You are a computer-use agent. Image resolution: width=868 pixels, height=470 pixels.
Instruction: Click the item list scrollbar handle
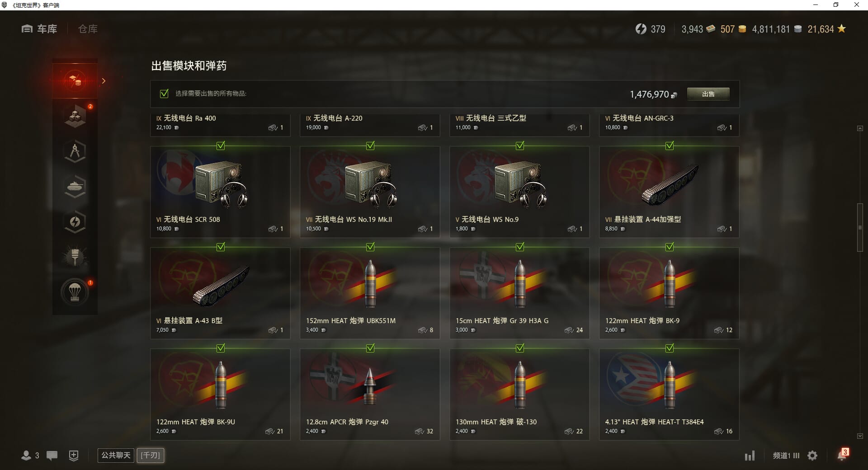coord(860,228)
